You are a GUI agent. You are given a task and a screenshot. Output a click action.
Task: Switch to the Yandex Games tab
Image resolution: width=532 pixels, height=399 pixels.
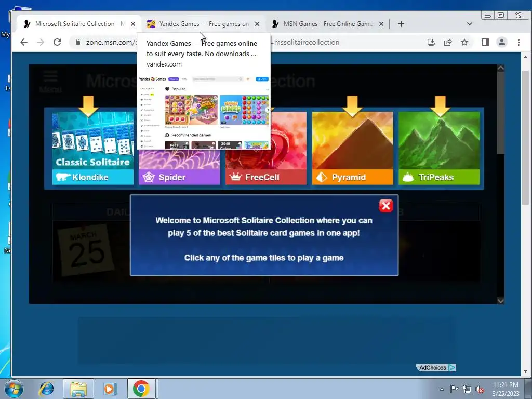[x=203, y=24]
